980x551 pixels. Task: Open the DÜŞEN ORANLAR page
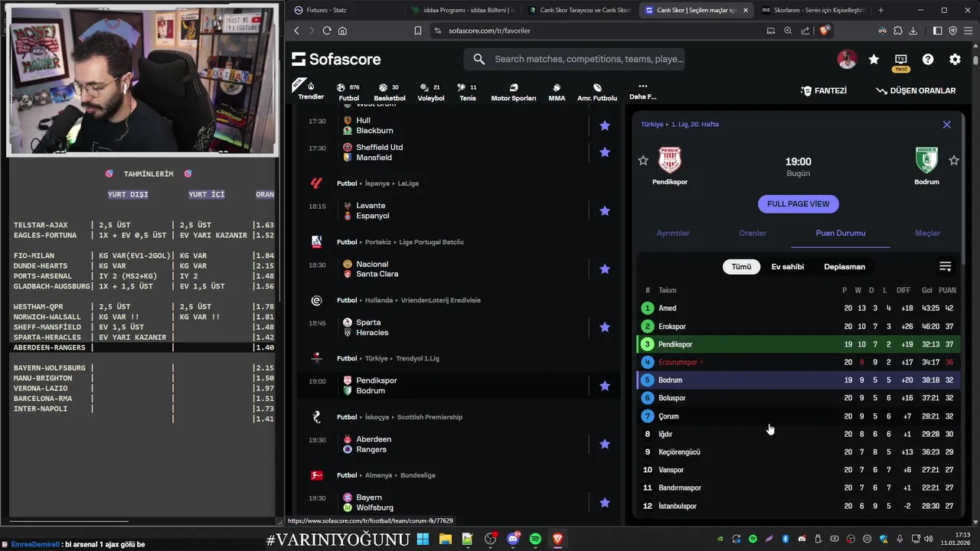coord(916,90)
